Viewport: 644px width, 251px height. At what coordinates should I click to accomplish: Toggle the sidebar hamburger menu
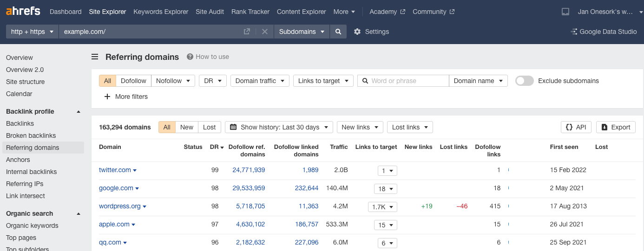coord(95,57)
